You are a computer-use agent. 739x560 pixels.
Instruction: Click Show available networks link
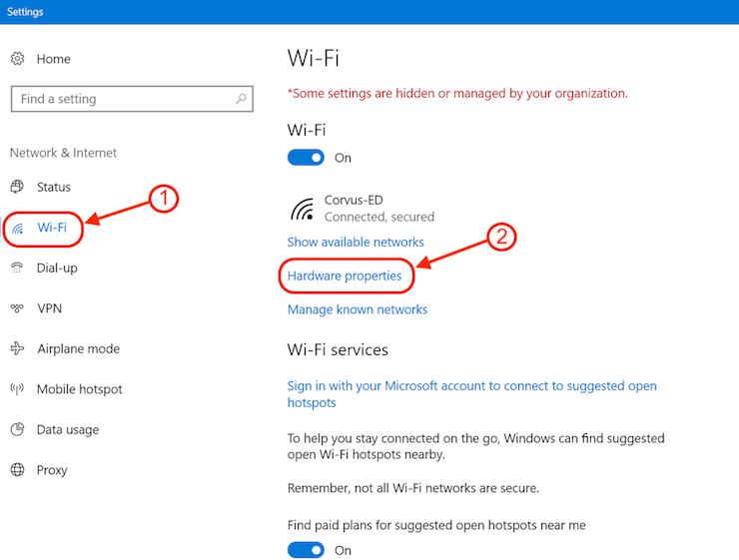click(x=356, y=243)
